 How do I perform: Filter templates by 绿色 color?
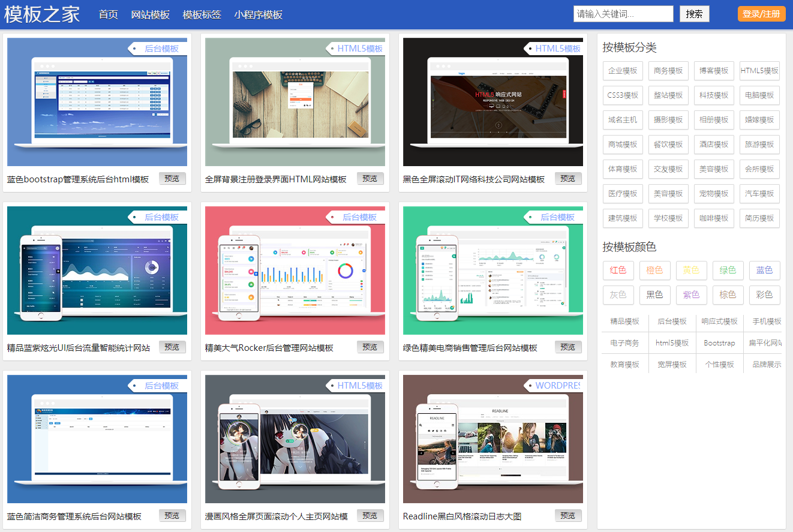728,270
